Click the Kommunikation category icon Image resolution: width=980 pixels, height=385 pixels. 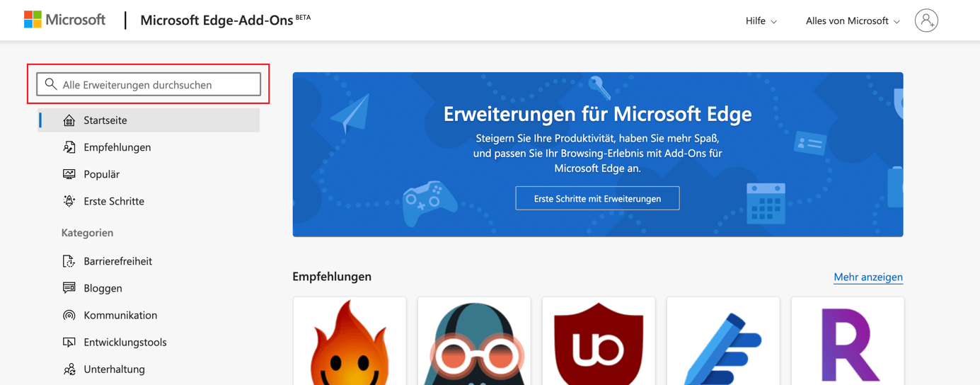point(69,315)
